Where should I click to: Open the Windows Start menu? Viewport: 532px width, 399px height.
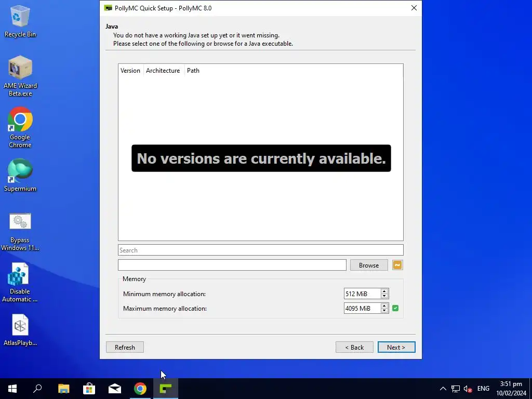pos(12,389)
